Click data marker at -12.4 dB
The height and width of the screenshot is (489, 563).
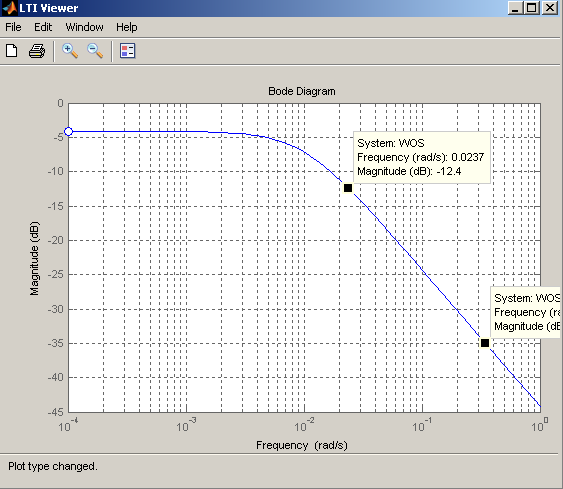click(x=348, y=188)
